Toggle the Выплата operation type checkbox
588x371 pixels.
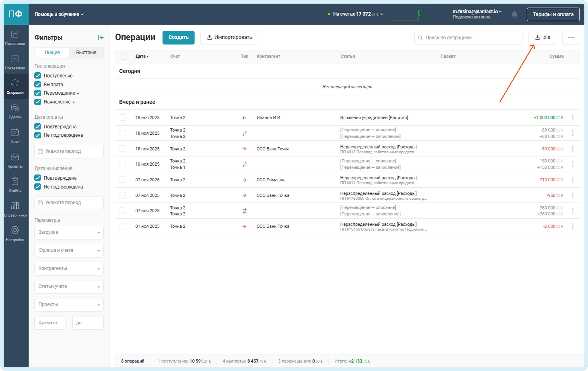click(x=38, y=84)
